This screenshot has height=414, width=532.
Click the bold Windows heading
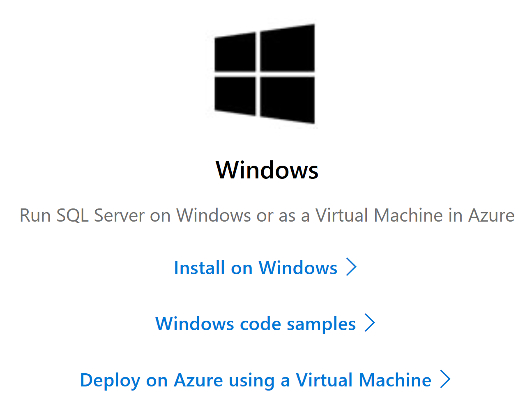pos(267,170)
